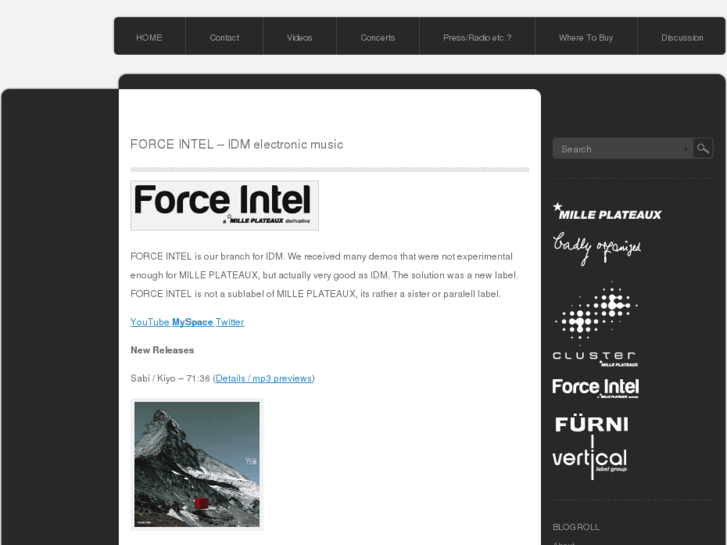Viewport: 727px width, 545px height.
Task: Follow the MySpace link
Action: 192,322
